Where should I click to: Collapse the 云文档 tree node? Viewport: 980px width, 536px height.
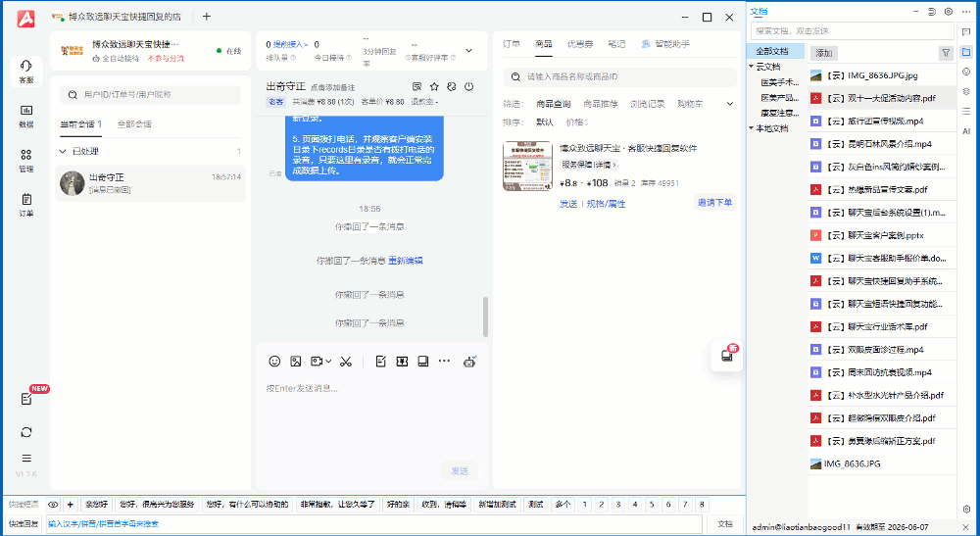(752, 67)
